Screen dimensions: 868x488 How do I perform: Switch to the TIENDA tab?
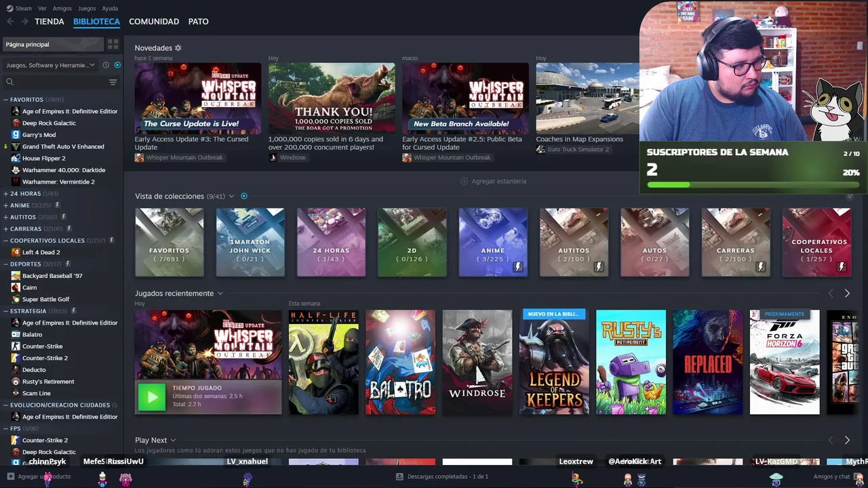(50, 22)
